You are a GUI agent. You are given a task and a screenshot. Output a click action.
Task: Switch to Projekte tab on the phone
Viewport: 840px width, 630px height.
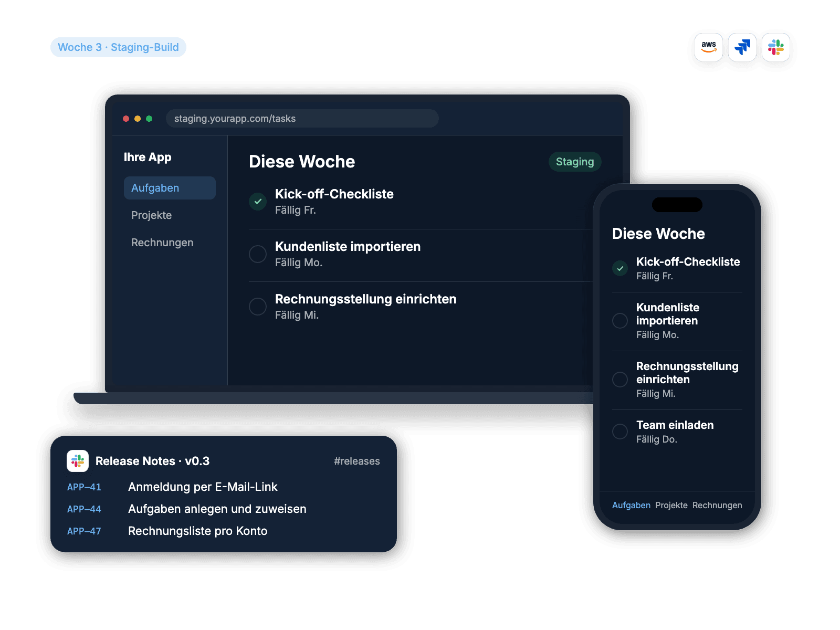[x=671, y=505]
